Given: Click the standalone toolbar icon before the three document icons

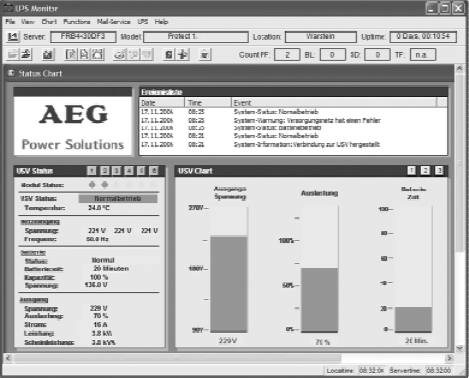Looking at the screenshot, I should [x=48, y=54].
